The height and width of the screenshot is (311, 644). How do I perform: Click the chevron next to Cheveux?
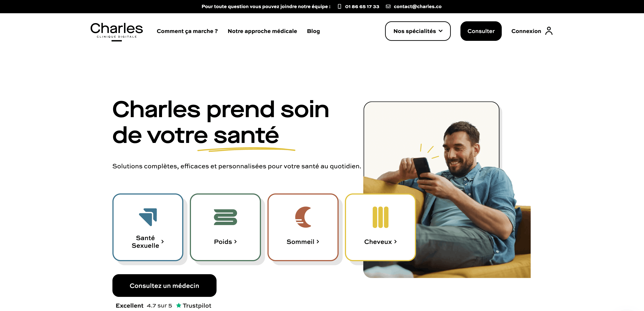(396, 241)
